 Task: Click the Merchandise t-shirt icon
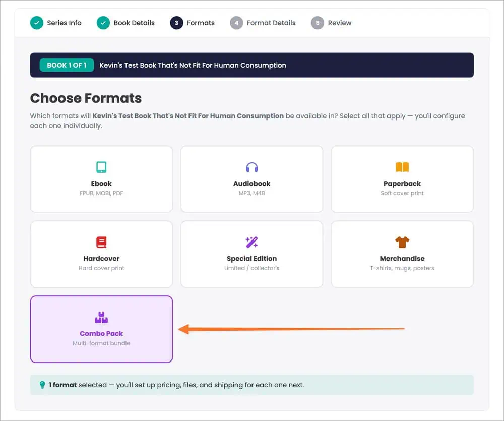[402, 242]
